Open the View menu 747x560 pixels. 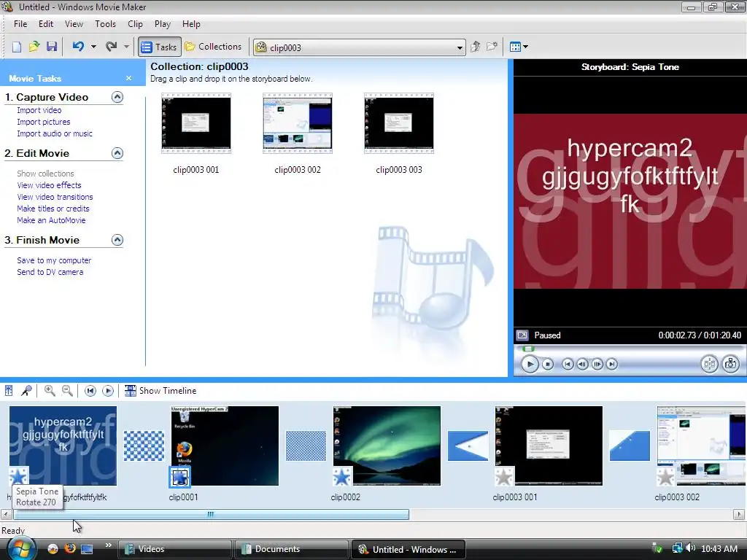(x=74, y=24)
